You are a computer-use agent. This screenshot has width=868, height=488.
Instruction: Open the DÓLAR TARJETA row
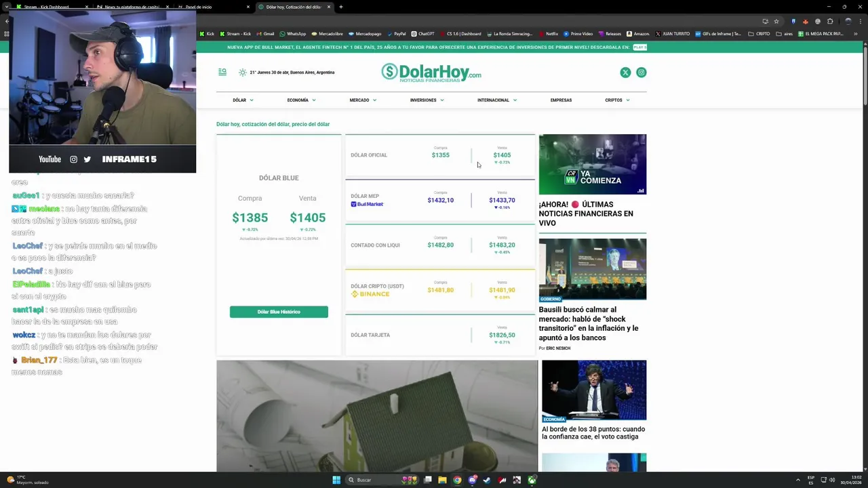click(440, 335)
